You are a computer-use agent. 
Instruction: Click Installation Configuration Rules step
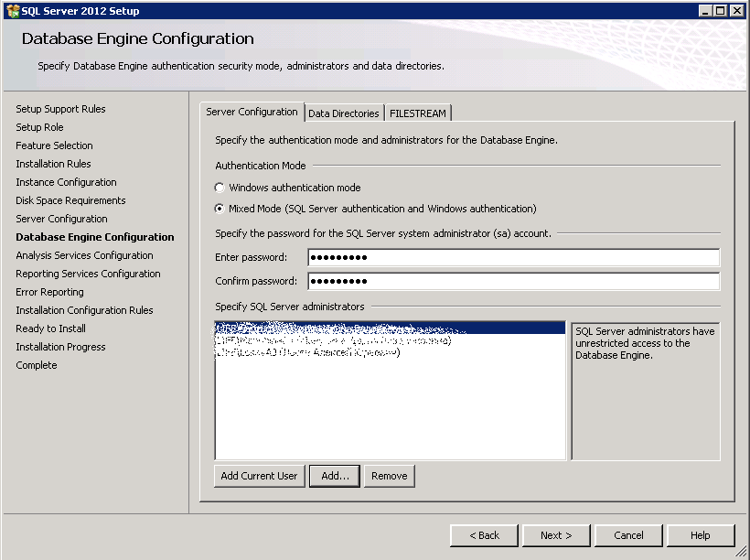click(84, 310)
